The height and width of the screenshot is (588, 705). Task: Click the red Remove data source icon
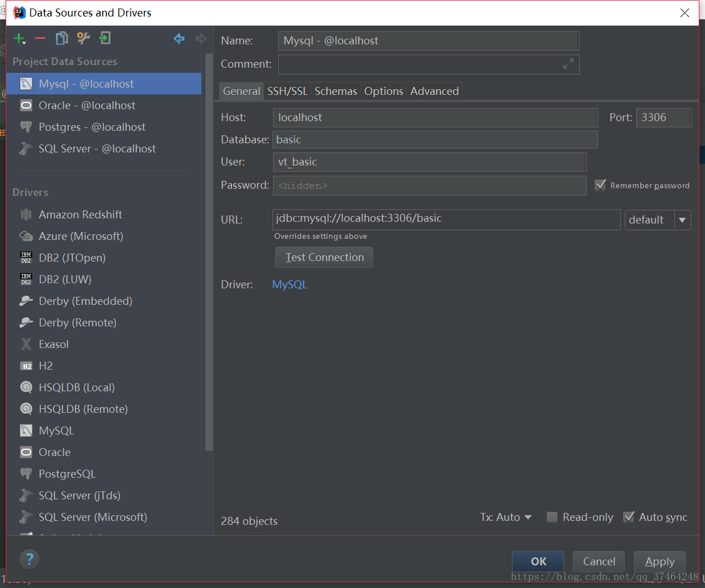40,38
